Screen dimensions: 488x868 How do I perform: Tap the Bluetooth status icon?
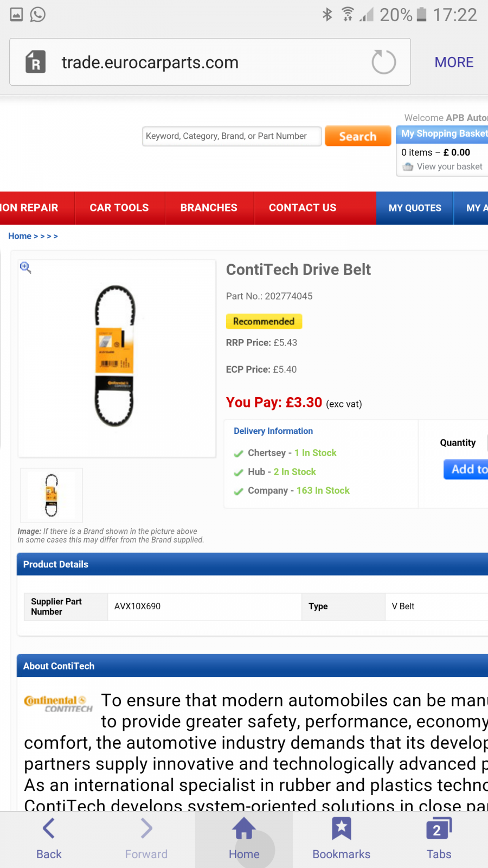(x=327, y=15)
